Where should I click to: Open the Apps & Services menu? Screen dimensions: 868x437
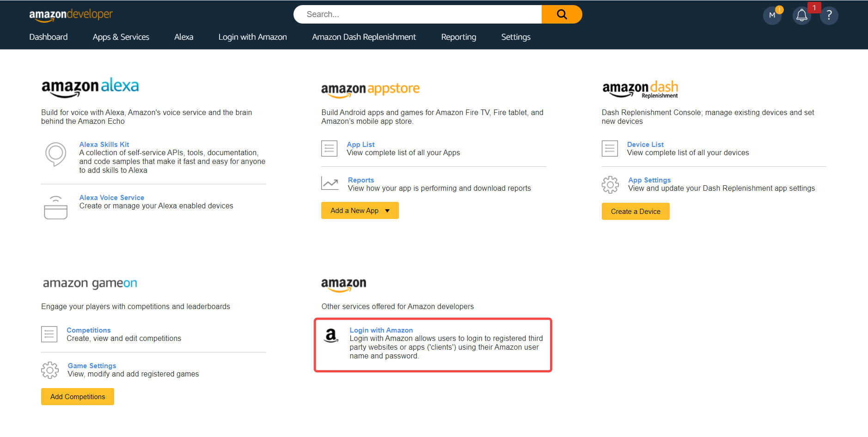coord(121,37)
